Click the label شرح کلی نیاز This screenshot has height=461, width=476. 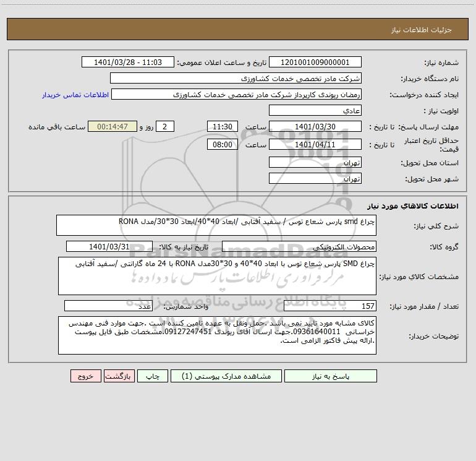click(x=436, y=226)
